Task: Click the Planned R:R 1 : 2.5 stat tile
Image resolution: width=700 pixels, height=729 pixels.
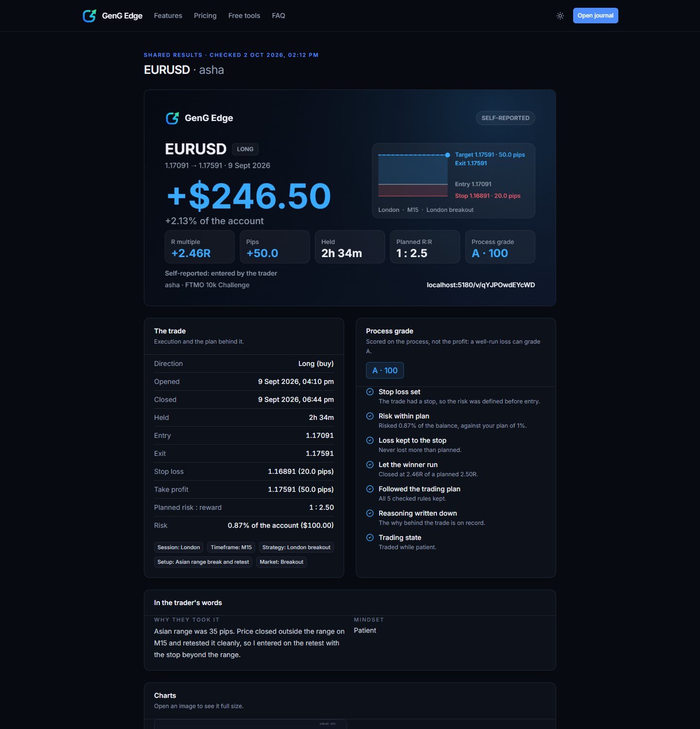Action: point(425,247)
